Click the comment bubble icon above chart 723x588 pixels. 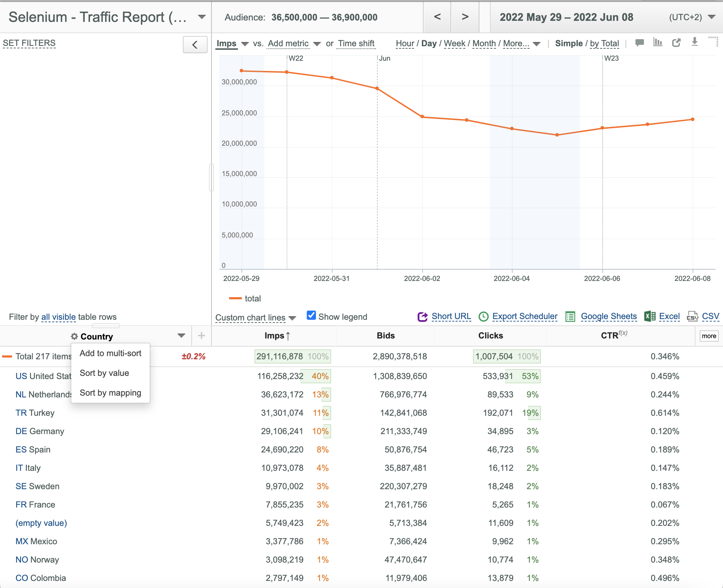pyautogui.click(x=639, y=43)
